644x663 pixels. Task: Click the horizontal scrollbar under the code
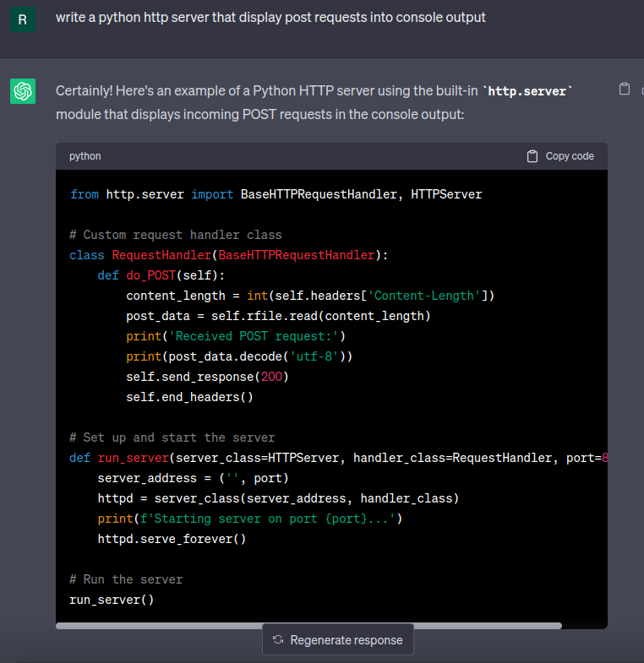(308, 626)
